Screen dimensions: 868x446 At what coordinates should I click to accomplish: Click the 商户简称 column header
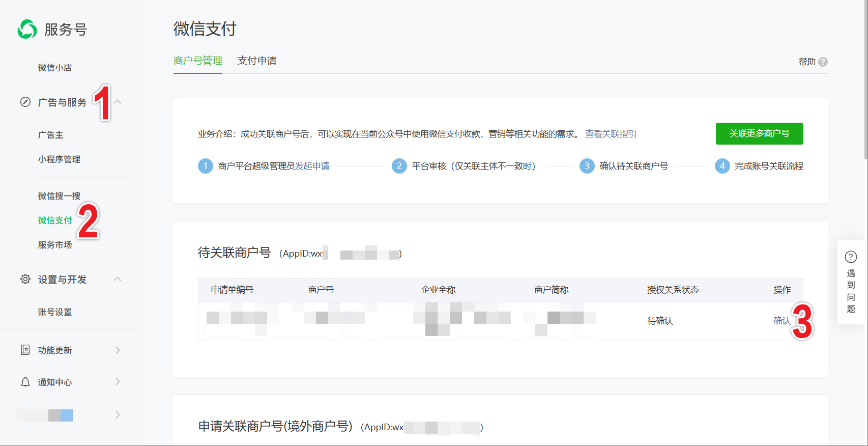tap(552, 290)
